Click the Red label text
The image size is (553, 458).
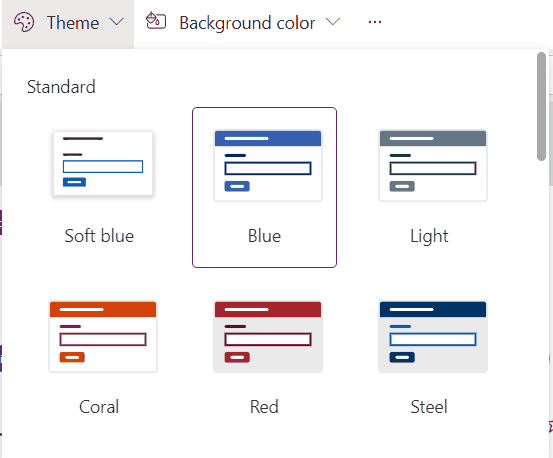click(x=264, y=407)
